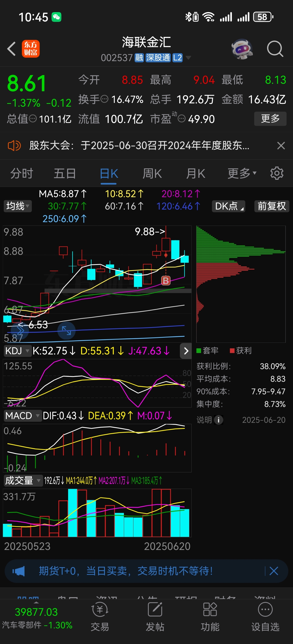This screenshot has height=644, width=293.
Task: Open the 均线 indicator dropdown
Action: pos(17,206)
